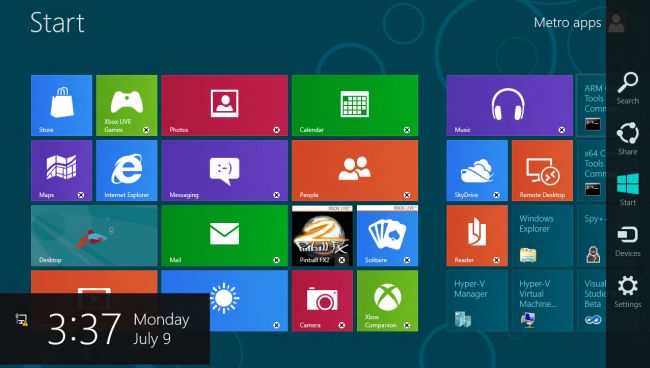The image size is (650, 368).
Task: Click the small x badge on Music tile
Action: (x=562, y=130)
